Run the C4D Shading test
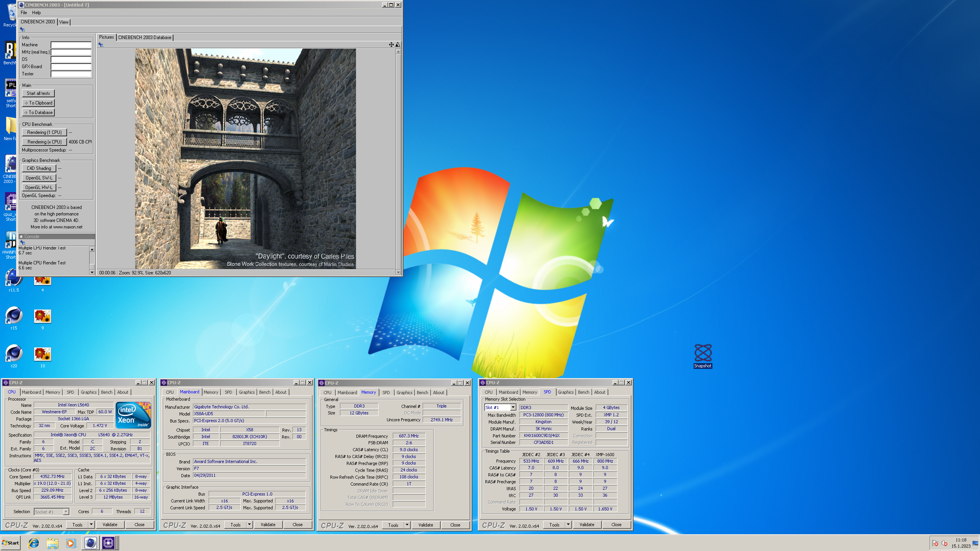Viewport: 980px width, 551px height. coord(39,168)
